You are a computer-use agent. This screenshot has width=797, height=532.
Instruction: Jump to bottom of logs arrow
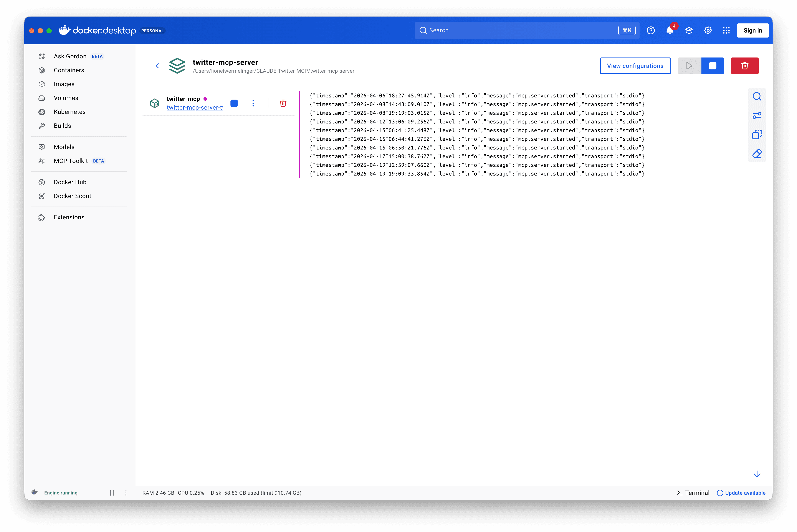(x=757, y=474)
